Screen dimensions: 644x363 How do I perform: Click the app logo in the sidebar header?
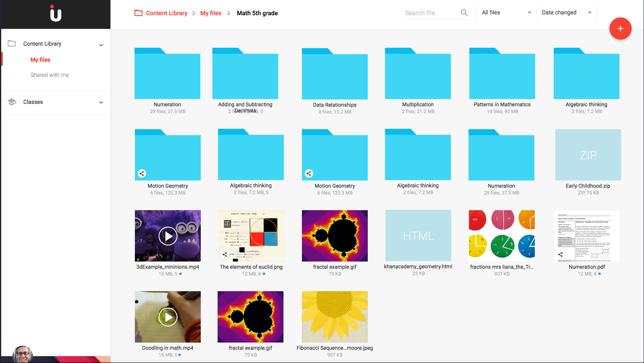pos(55,13)
